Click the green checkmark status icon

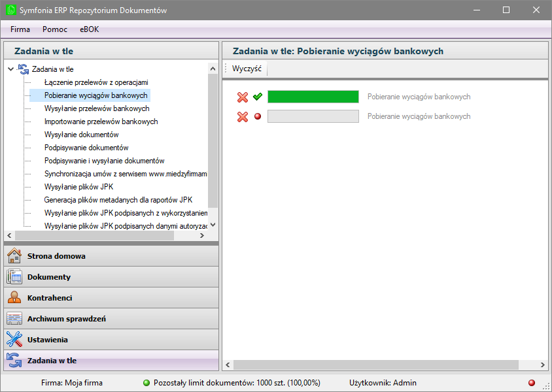pos(258,97)
